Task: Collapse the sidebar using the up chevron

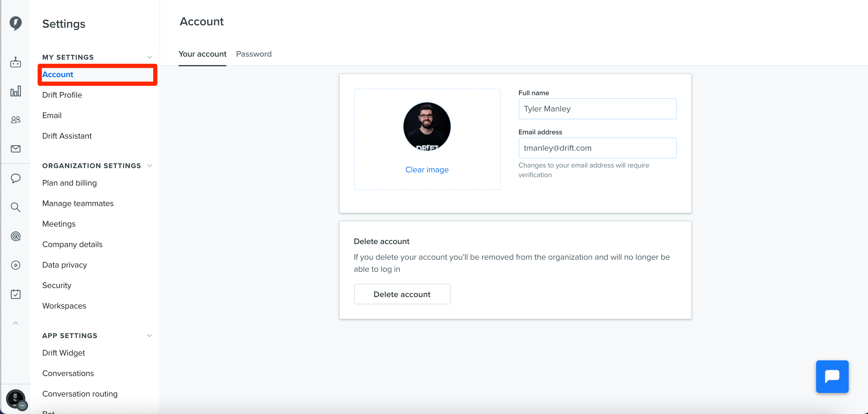Action: [x=15, y=323]
